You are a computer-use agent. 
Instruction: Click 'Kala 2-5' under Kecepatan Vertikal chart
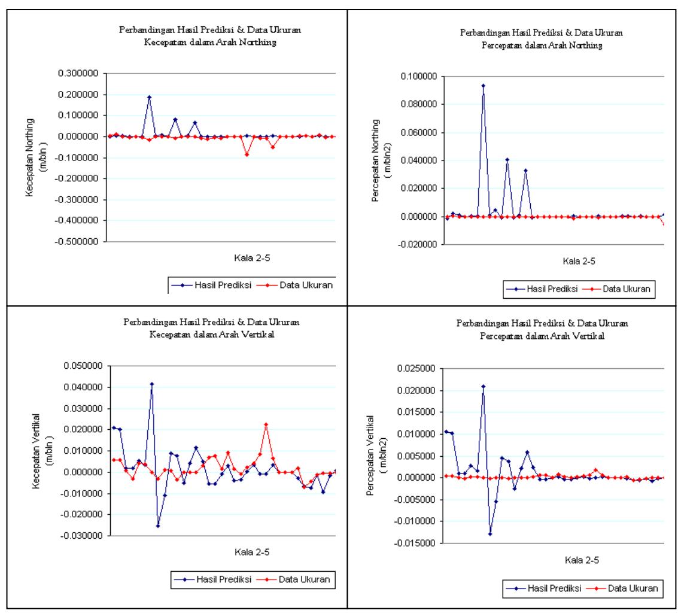(252, 552)
